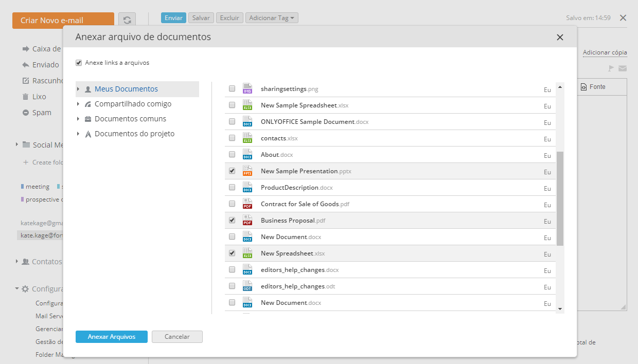
Task: Click the PDF icon of Business Proposal
Action: click(247, 220)
